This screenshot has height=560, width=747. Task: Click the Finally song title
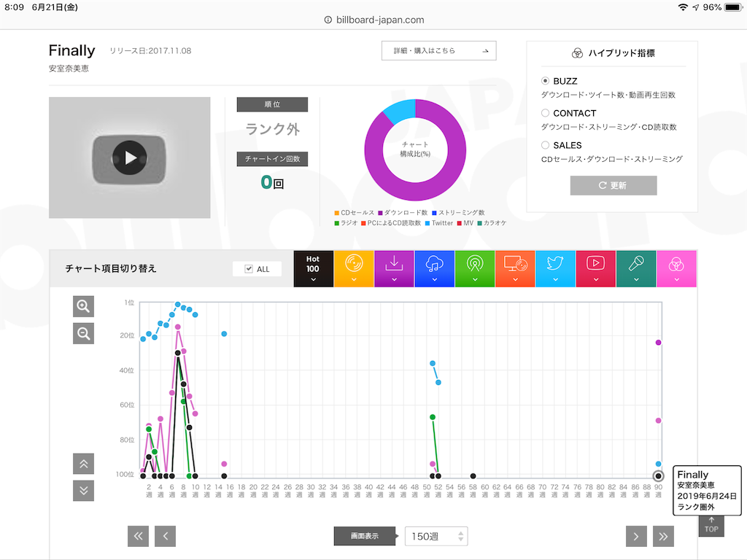[72, 50]
